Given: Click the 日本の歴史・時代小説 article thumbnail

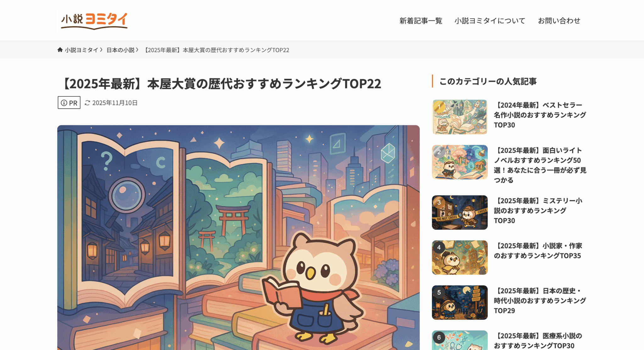Looking at the screenshot, I should pyautogui.click(x=460, y=303).
